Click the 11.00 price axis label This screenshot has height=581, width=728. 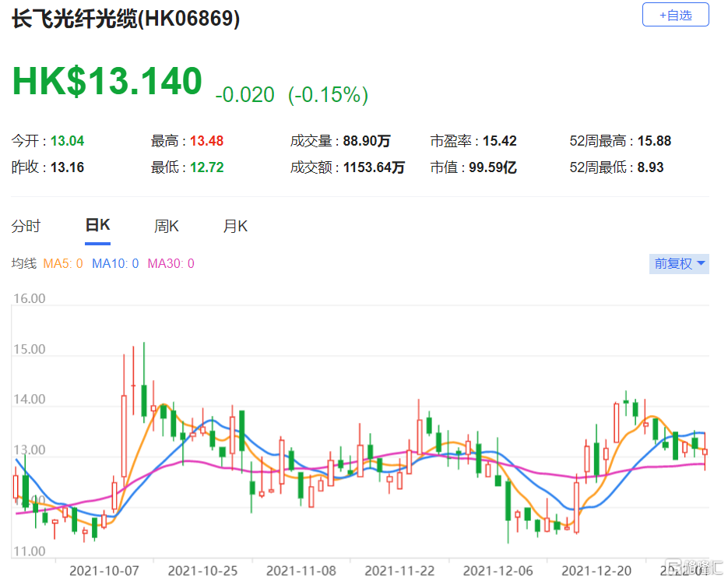30,551
